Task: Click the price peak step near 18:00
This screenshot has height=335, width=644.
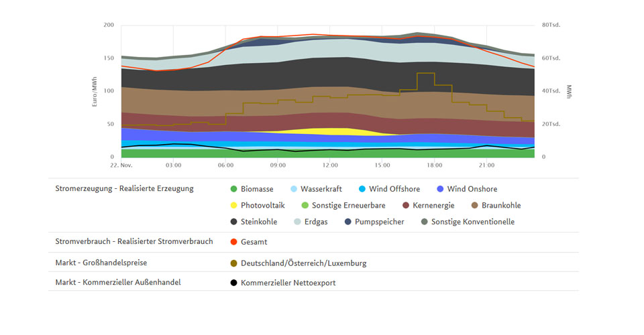Action: click(425, 74)
